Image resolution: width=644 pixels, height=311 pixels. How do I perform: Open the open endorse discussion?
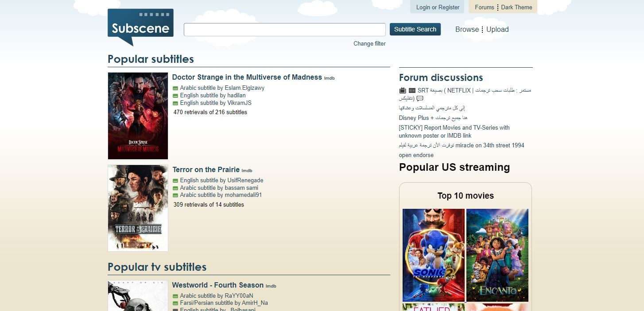tap(416, 155)
